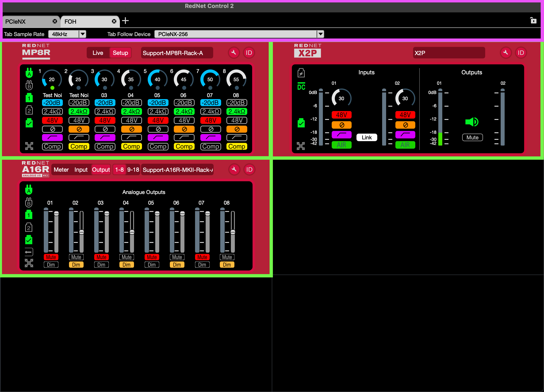Screen dimensions: 544x392
Task: Dim A16R analogue output 07
Action: click(x=202, y=265)
